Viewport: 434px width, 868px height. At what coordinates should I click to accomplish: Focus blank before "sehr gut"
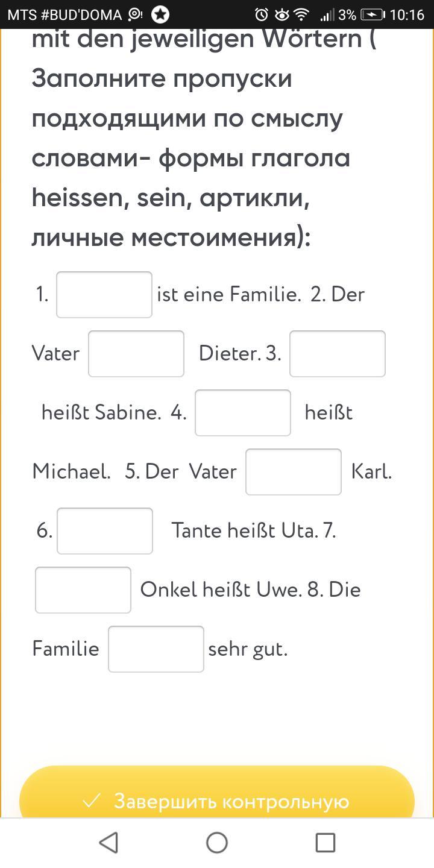156,649
